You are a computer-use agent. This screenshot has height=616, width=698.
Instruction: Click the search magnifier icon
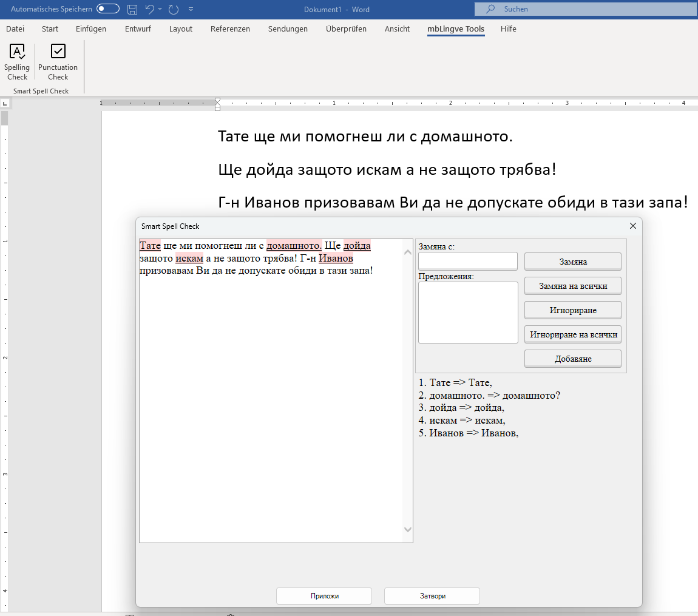(490, 9)
